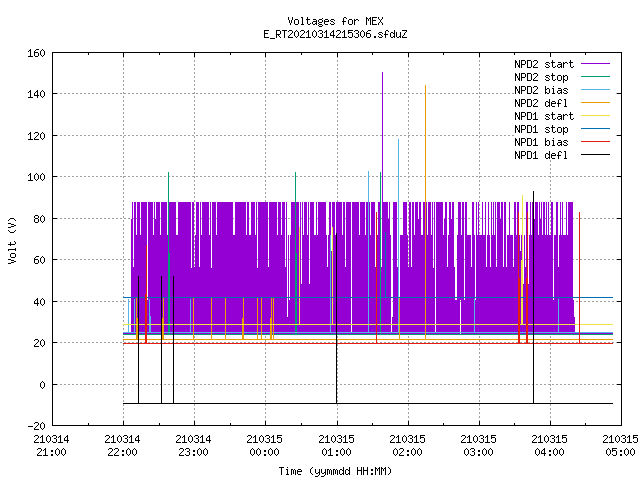This screenshot has width=640, height=480.
Task: Click the y-axis tick value 40
Action: click(39, 302)
